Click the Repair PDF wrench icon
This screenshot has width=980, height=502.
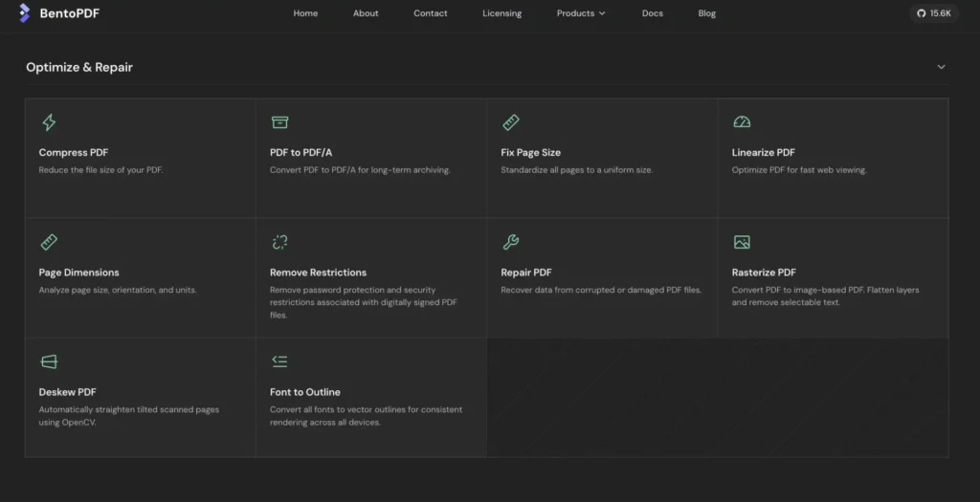(511, 242)
